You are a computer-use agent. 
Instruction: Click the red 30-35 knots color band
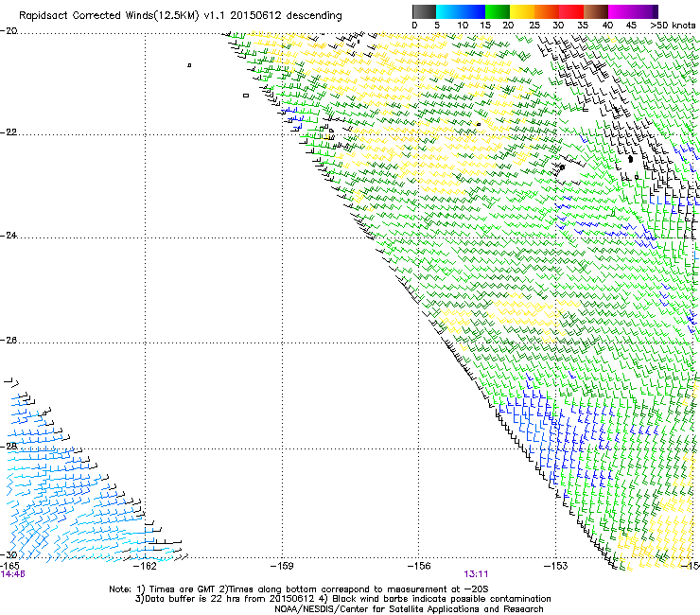(571, 11)
